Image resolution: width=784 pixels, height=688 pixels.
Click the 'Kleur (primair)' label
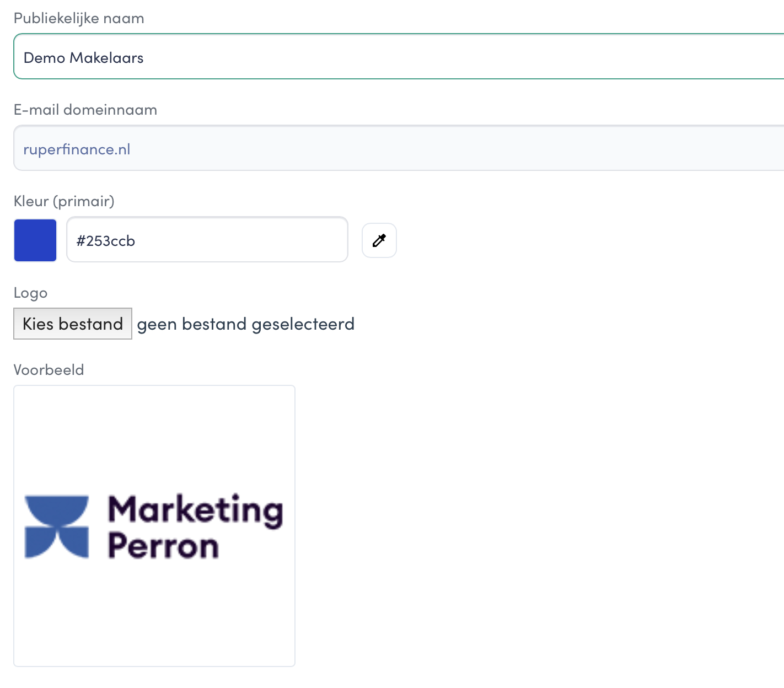click(x=64, y=201)
